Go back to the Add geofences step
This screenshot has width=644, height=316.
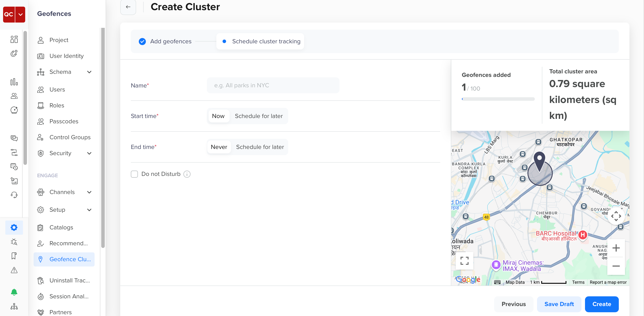(171, 41)
